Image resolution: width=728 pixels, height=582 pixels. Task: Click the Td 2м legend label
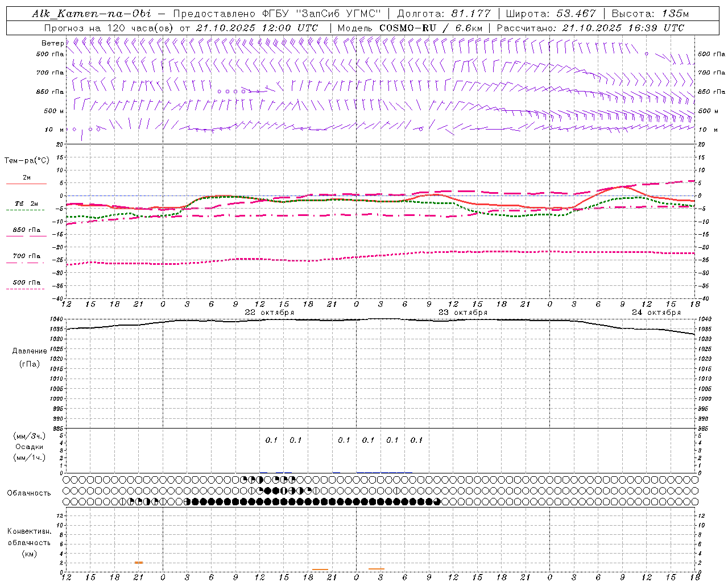[26, 203]
